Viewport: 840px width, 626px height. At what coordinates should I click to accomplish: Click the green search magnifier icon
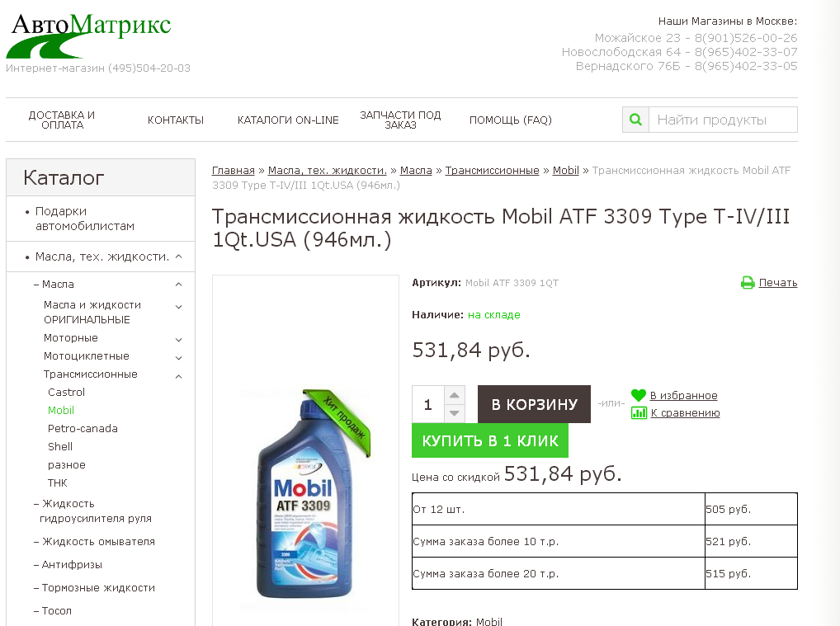click(635, 120)
